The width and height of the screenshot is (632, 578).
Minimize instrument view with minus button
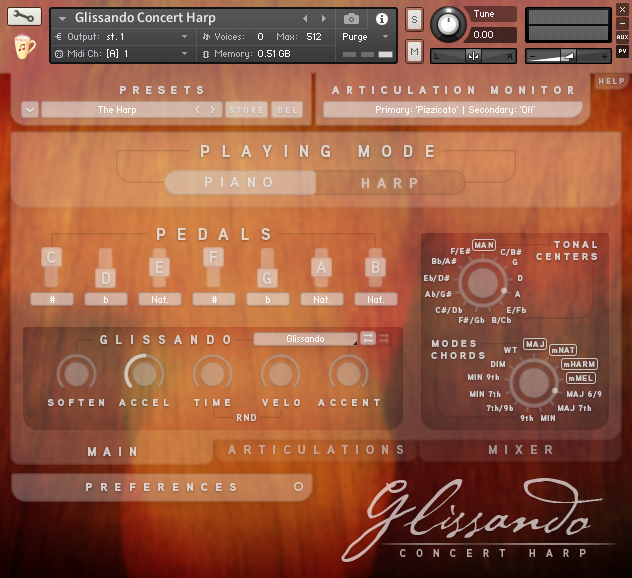(x=622, y=24)
